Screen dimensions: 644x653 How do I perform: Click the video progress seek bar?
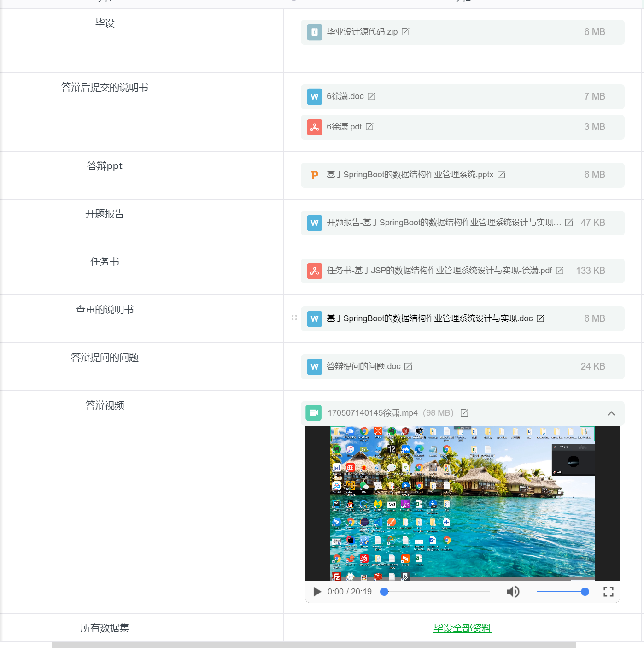click(x=435, y=592)
